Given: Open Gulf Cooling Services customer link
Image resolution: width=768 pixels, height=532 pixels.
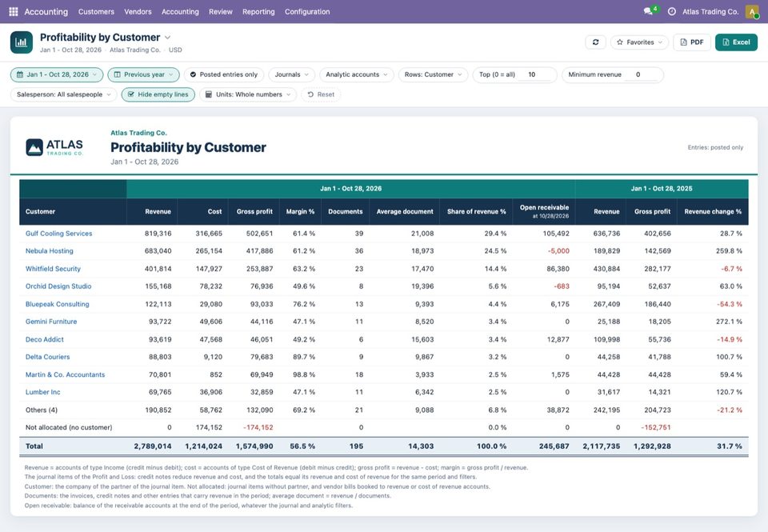Looking at the screenshot, I should tap(58, 234).
